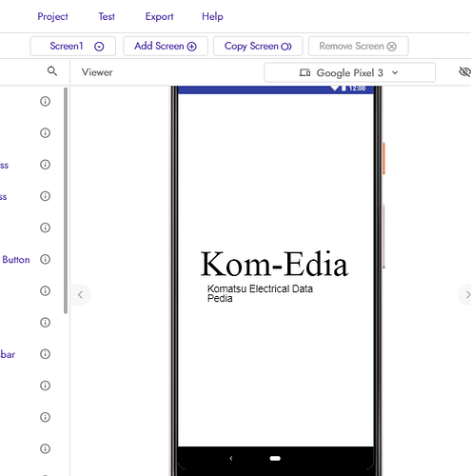
Task: Click the palette search magnifier icon
Action: tap(52, 71)
